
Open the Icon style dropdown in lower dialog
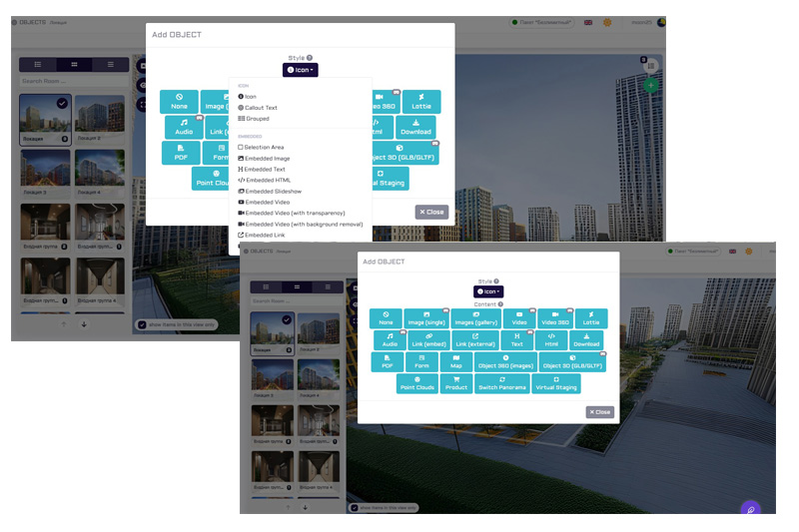click(x=488, y=291)
